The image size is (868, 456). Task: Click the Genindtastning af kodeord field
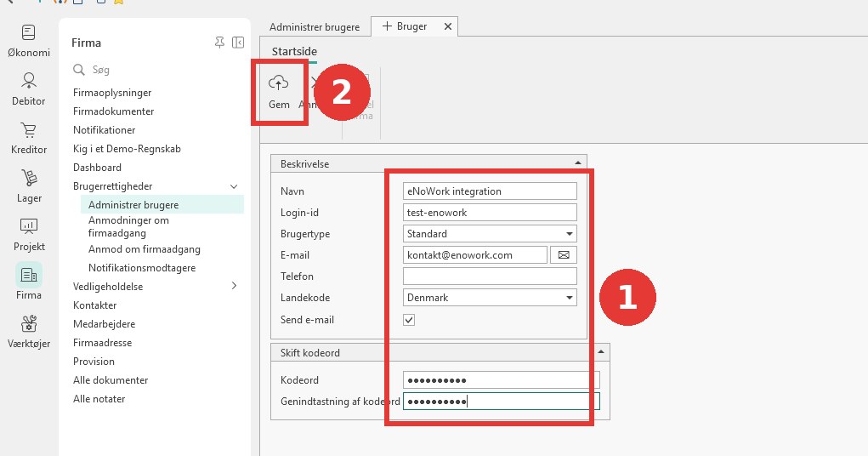click(501, 402)
